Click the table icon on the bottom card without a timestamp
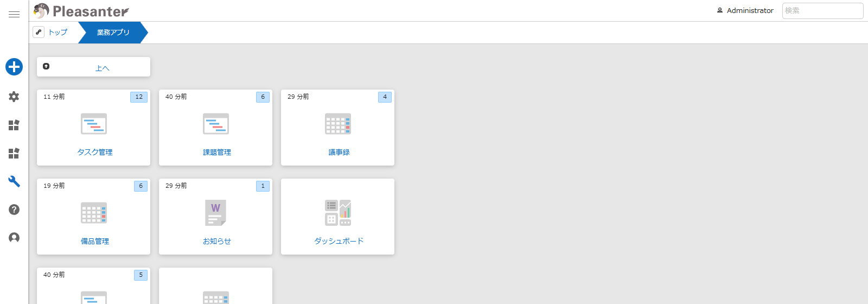The width and height of the screenshot is (868, 304). coord(216,297)
